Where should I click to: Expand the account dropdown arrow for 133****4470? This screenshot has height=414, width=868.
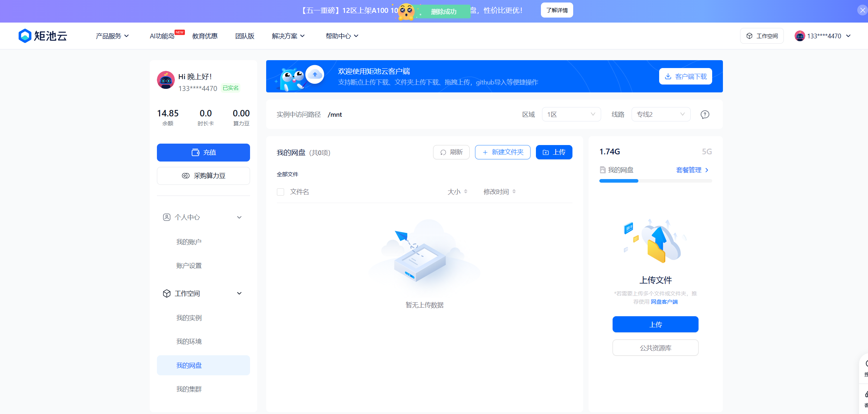(848, 36)
